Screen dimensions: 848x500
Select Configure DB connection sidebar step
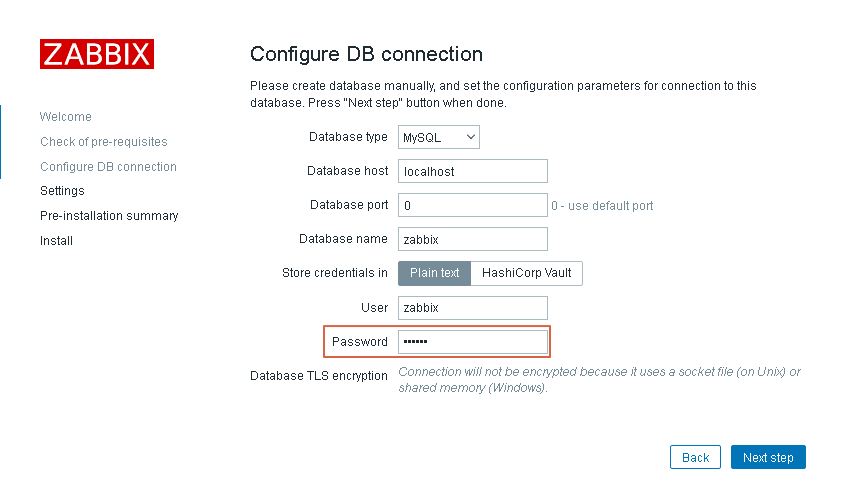coord(108,167)
